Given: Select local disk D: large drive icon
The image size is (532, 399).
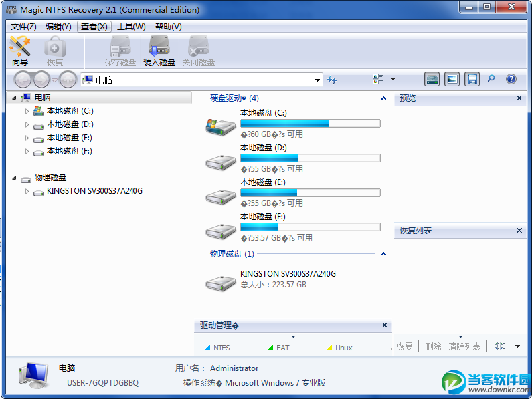Looking at the screenshot, I should click(x=221, y=162).
